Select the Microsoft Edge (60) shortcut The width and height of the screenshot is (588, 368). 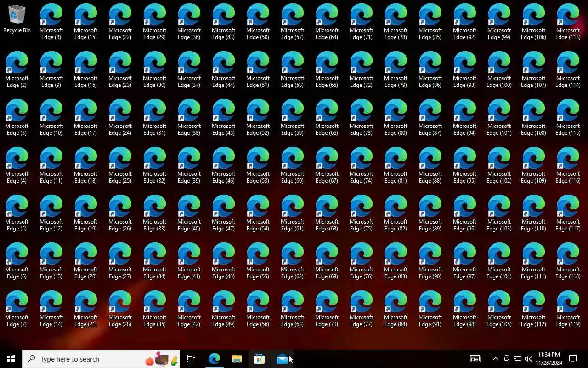coord(293,166)
